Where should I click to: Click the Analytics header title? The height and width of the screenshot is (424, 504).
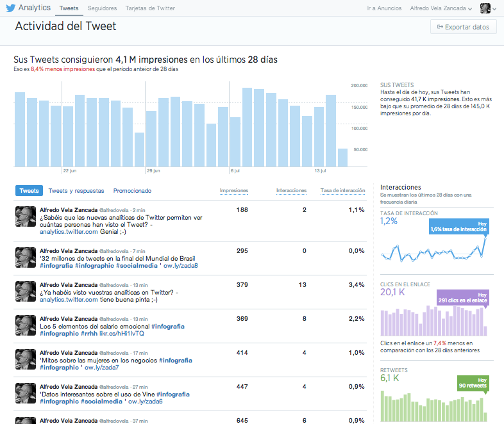35,8
